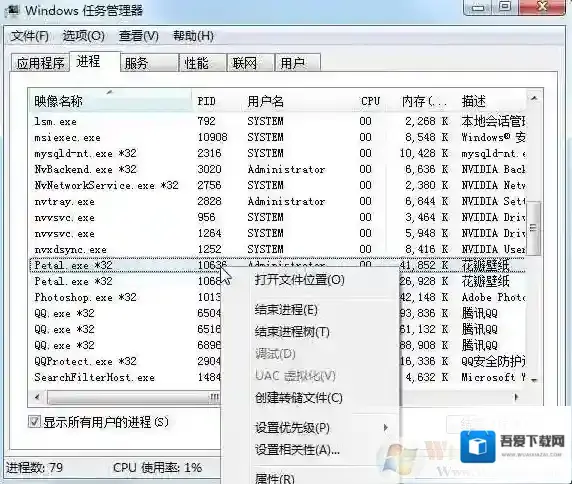Screen dimensions: 572x484
Task: Click the Task Manager title bar icon
Action: [13, 10]
